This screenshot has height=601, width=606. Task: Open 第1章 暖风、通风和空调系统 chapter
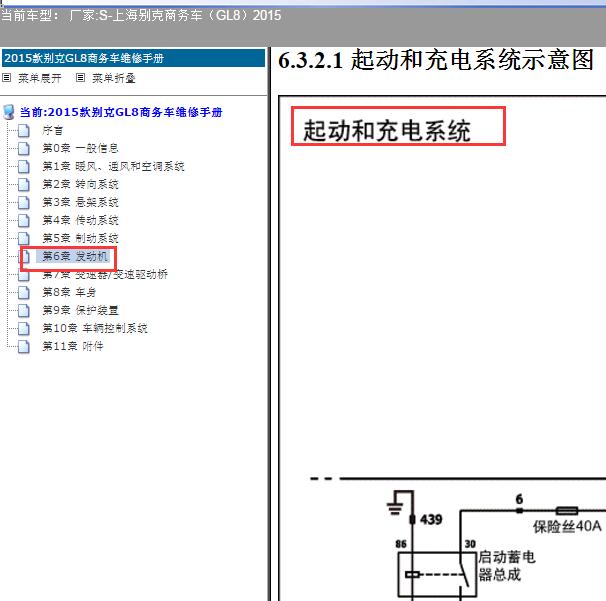click(x=113, y=167)
